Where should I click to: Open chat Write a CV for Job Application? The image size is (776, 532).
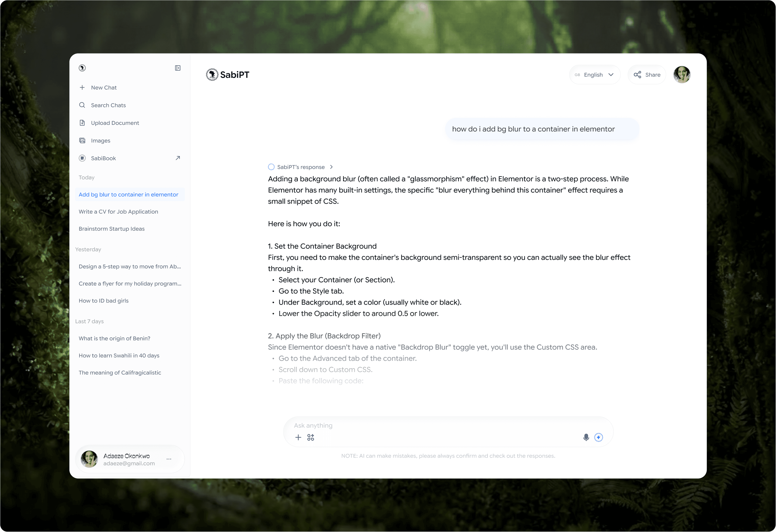[119, 211]
